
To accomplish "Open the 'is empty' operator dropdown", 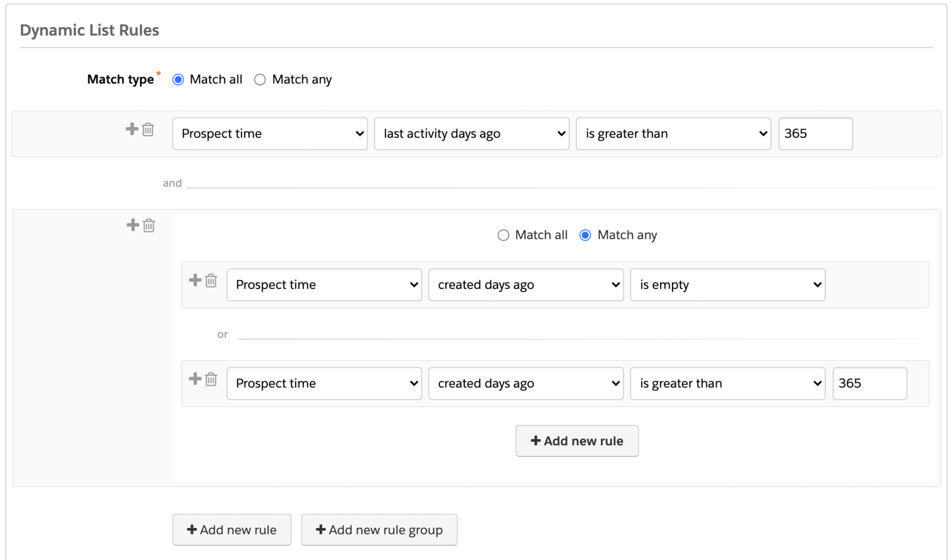I will pyautogui.click(x=727, y=285).
